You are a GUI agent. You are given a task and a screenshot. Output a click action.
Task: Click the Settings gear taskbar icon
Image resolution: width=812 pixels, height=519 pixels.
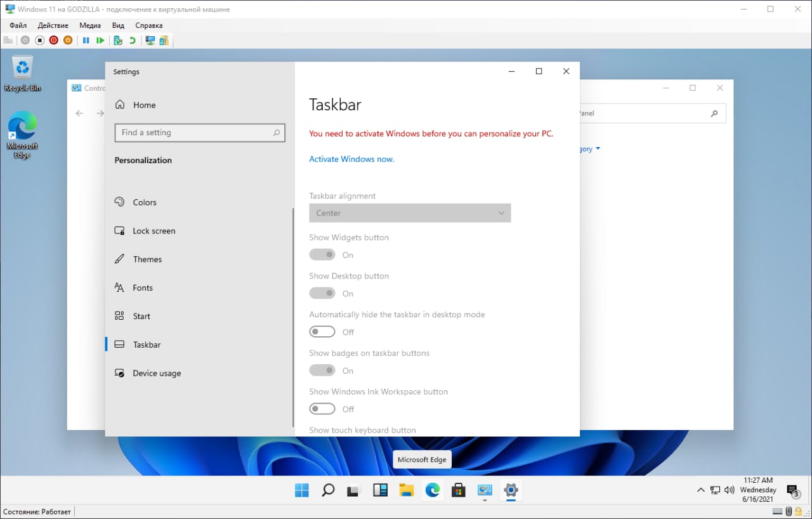tap(511, 490)
